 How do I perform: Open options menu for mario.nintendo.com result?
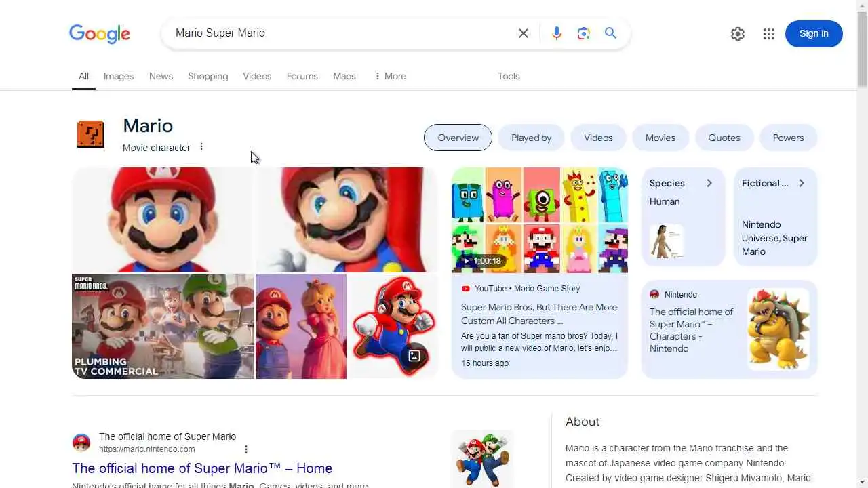pos(245,449)
